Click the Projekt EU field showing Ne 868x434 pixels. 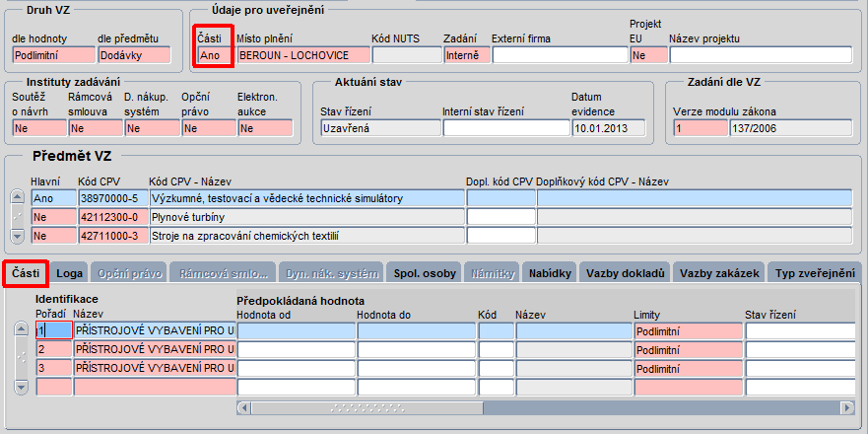pos(649,55)
